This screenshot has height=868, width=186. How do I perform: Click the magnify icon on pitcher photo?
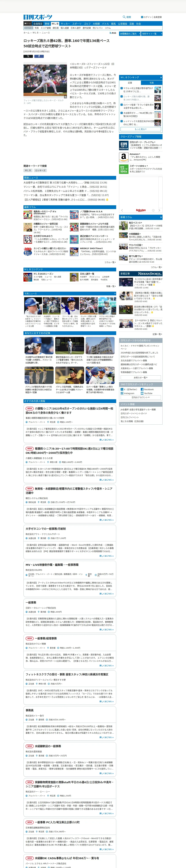[x=65, y=97]
